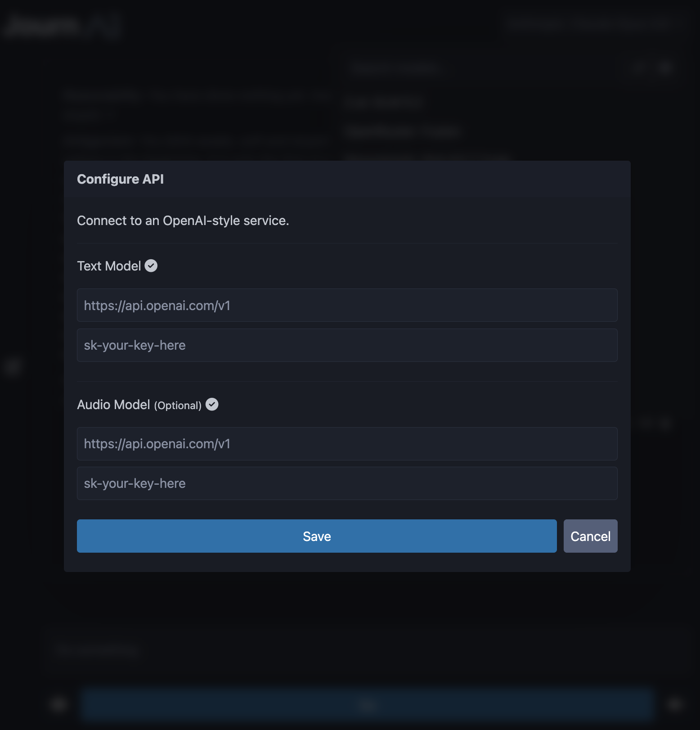
Task: Focus the Text Model API key field
Action: pyautogui.click(x=347, y=345)
